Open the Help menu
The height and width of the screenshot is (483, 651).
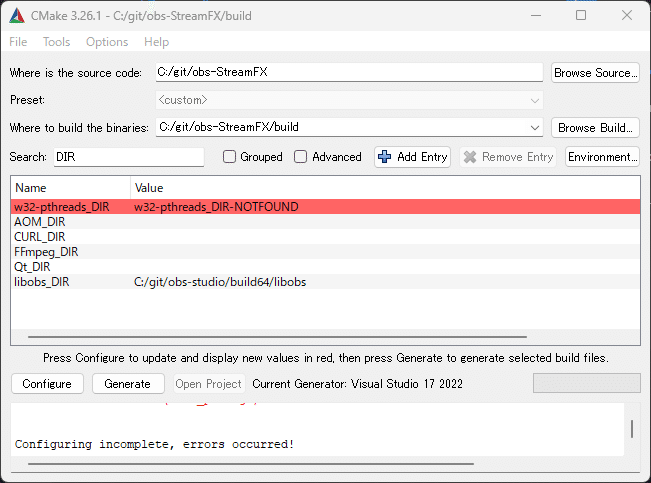[156, 42]
